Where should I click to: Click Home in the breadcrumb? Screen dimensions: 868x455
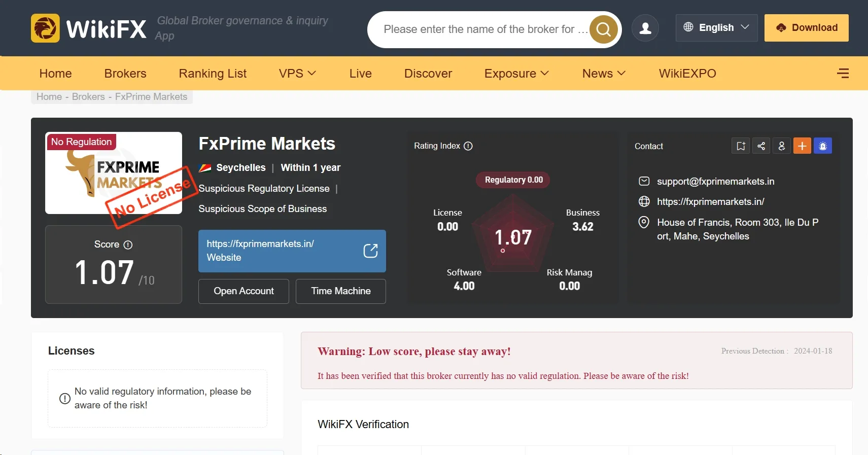(x=49, y=97)
